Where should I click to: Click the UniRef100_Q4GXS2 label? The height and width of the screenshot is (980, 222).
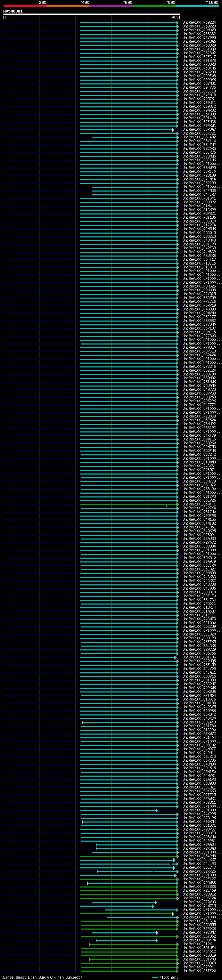199,581
